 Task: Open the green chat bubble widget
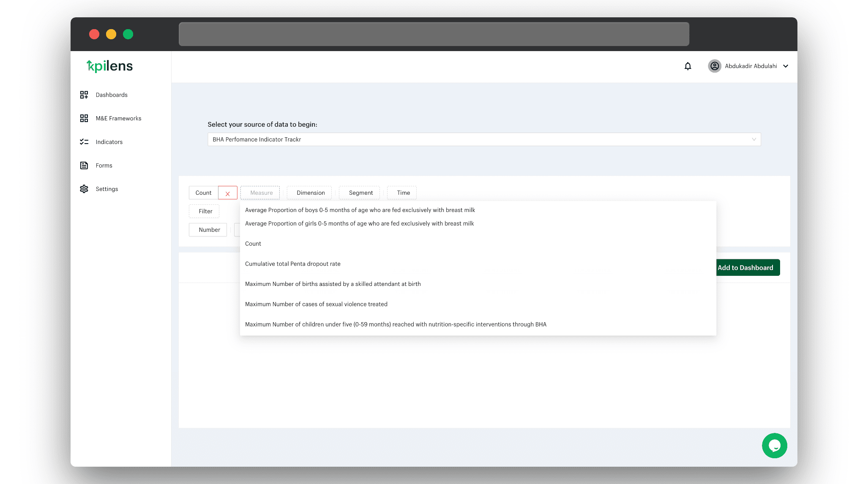[774, 446]
